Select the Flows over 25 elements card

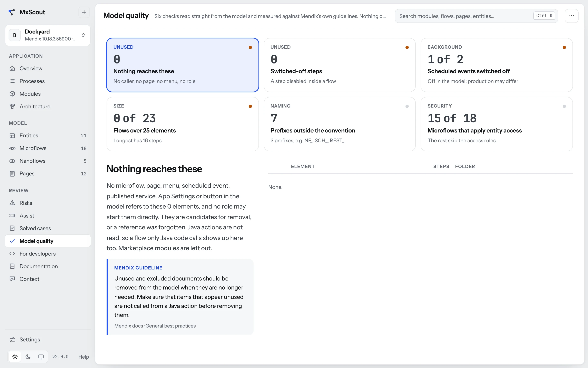[183, 124]
